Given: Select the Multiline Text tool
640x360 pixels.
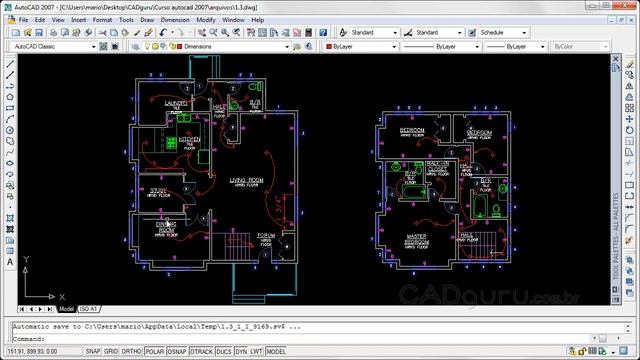Looking at the screenshot, I should point(10,262).
